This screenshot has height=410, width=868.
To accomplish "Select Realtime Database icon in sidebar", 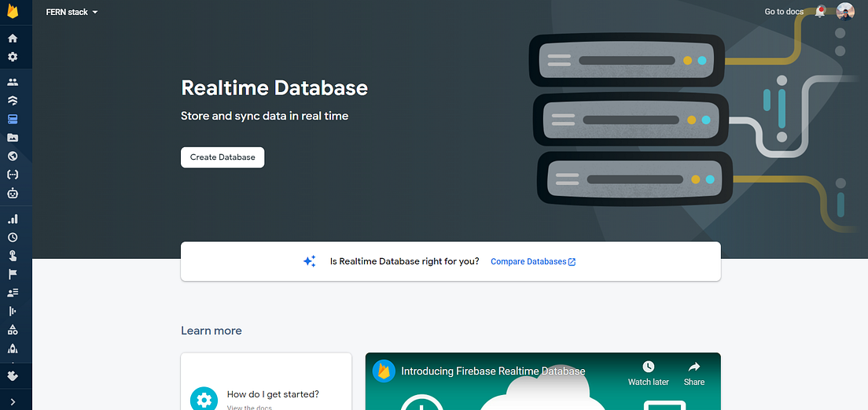I will pos(12,119).
